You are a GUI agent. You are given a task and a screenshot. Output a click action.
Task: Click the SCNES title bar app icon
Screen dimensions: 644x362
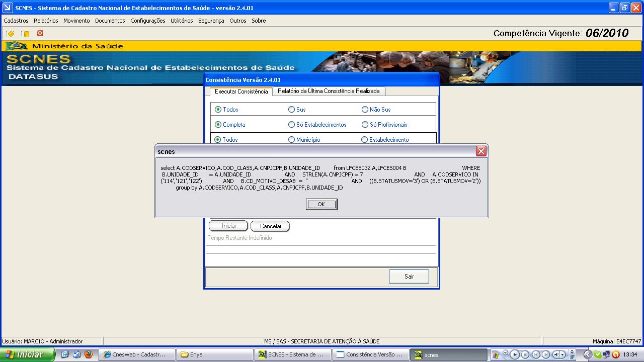tap(7, 8)
